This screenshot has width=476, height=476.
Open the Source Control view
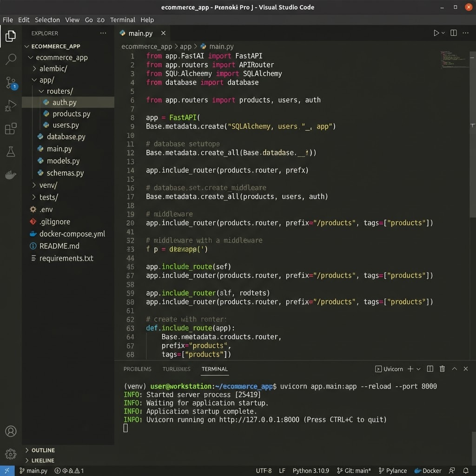click(x=12, y=83)
